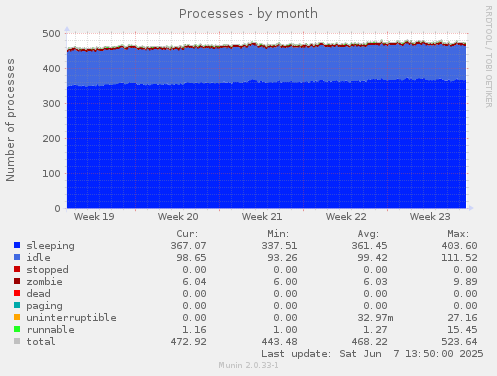The width and height of the screenshot is (497, 376).
Task: Click the 'Max:' column header
Action: 458,234
